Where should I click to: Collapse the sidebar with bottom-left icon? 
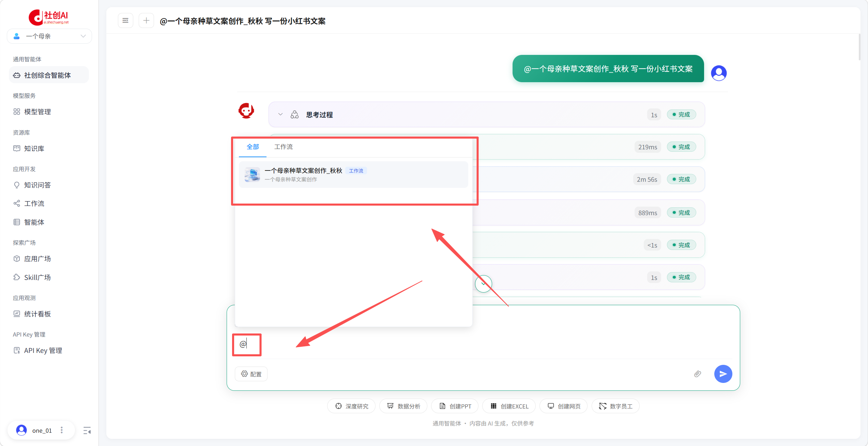point(87,431)
